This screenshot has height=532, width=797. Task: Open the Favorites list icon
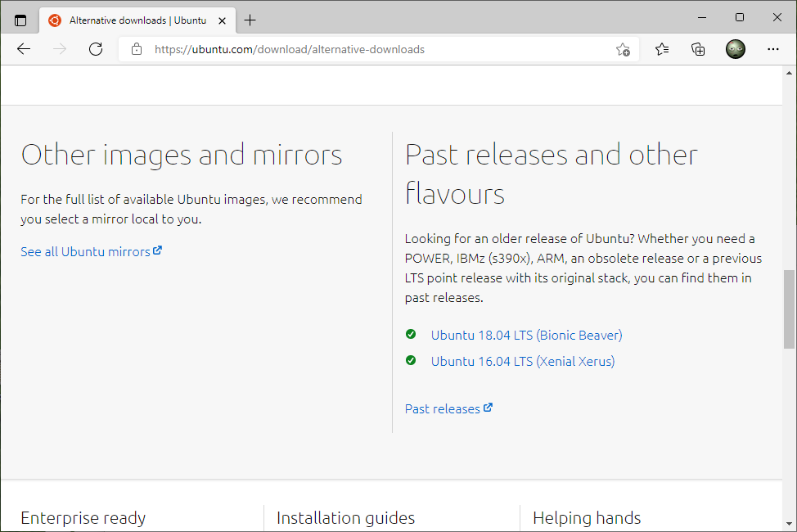662,49
